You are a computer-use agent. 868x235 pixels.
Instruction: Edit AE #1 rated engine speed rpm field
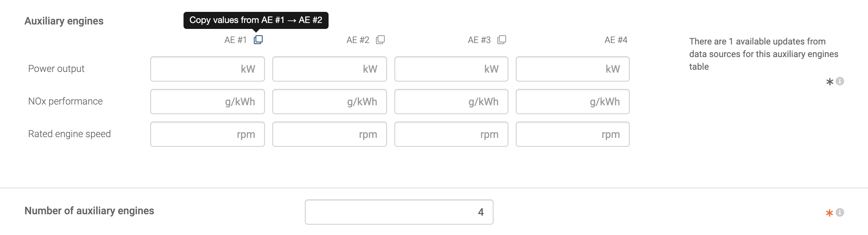tap(208, 134)
